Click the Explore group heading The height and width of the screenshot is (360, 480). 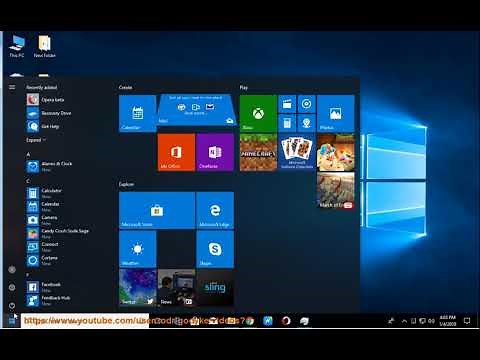(x=126, y=184)
